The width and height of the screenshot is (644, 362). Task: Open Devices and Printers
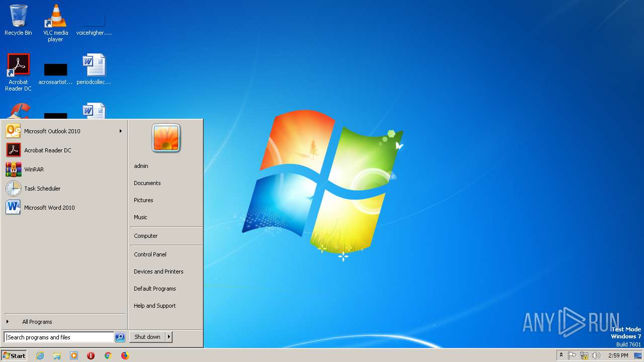pyautogui.click(x=158, y=271)
